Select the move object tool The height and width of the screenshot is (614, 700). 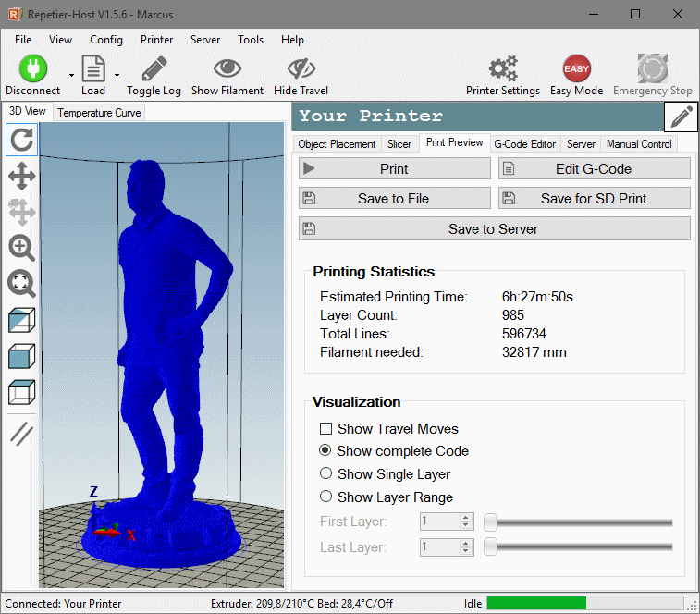pos(22,212)
